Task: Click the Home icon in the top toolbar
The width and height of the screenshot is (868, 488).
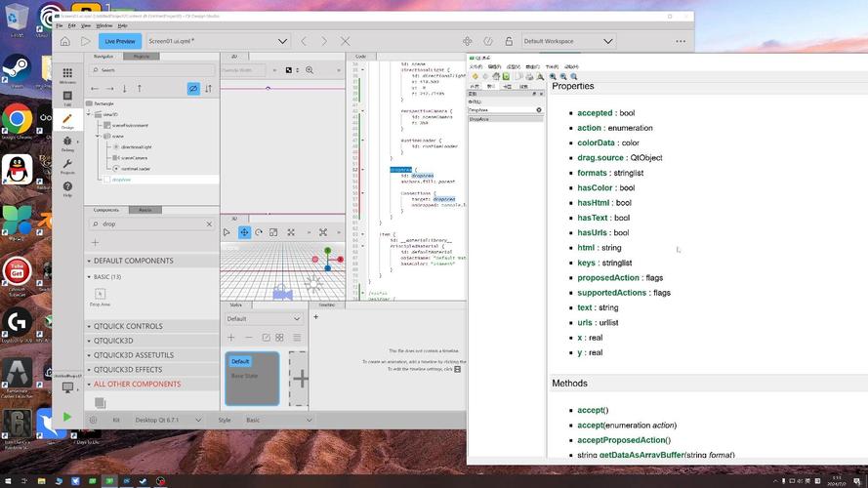Action: point(65,41)
